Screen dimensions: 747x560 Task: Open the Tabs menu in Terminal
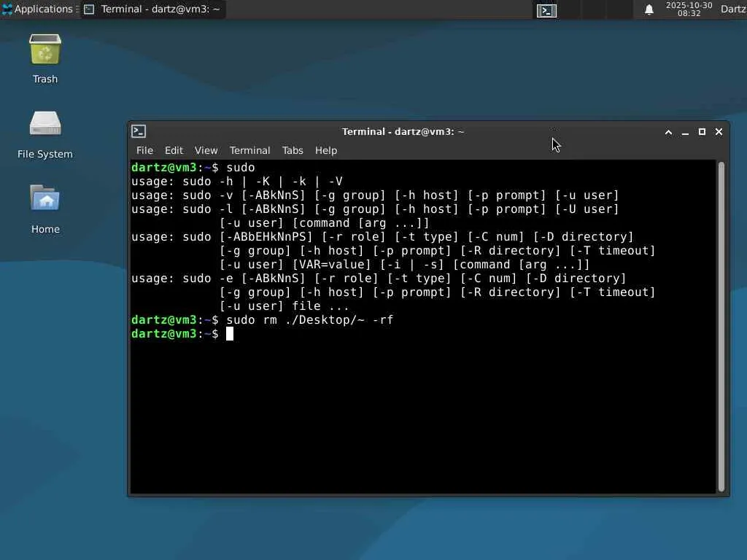point(293,150)
